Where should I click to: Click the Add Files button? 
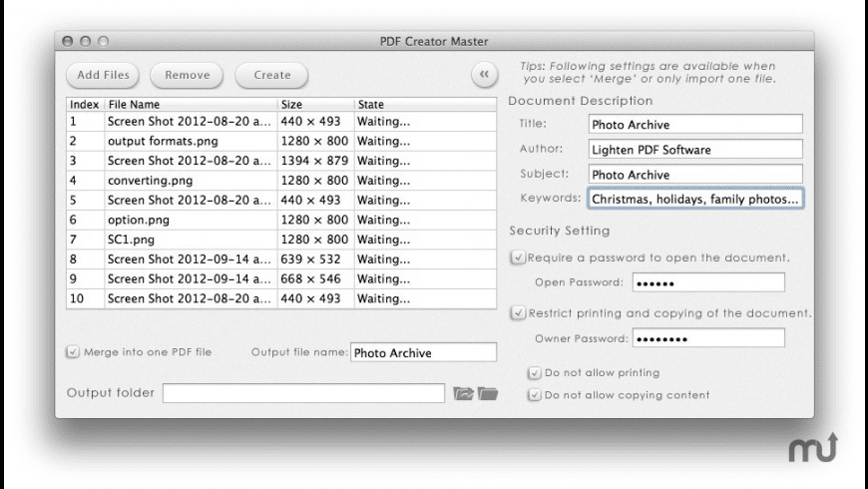103,75
